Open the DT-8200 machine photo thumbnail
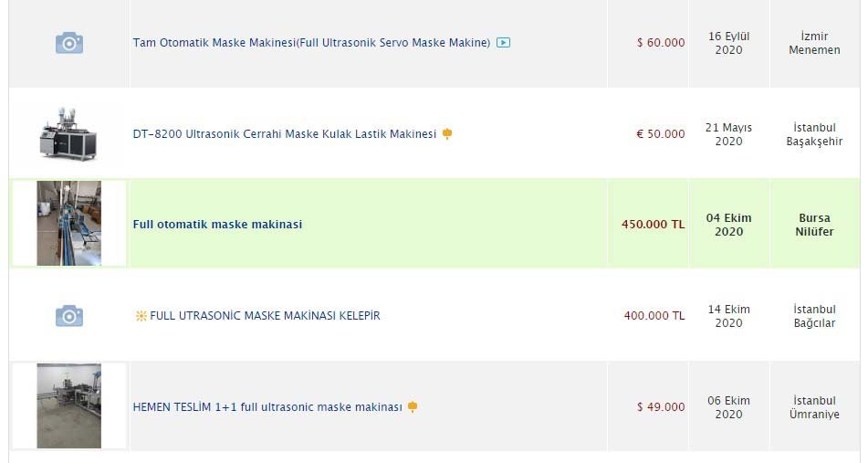 [x=68, y=134]
